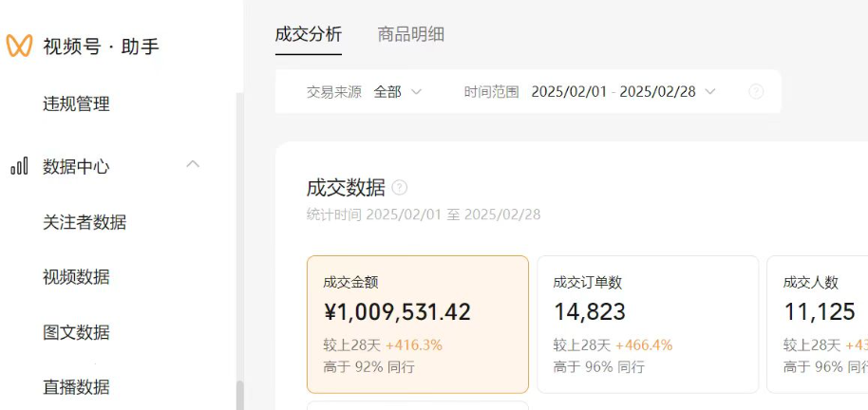
Task: Switch to the 成交分析 tab
Action: tap(308, 34)
